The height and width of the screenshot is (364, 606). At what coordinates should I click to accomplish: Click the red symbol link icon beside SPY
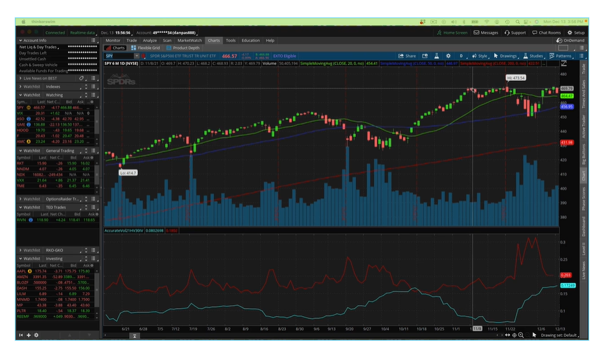point(143,56)
